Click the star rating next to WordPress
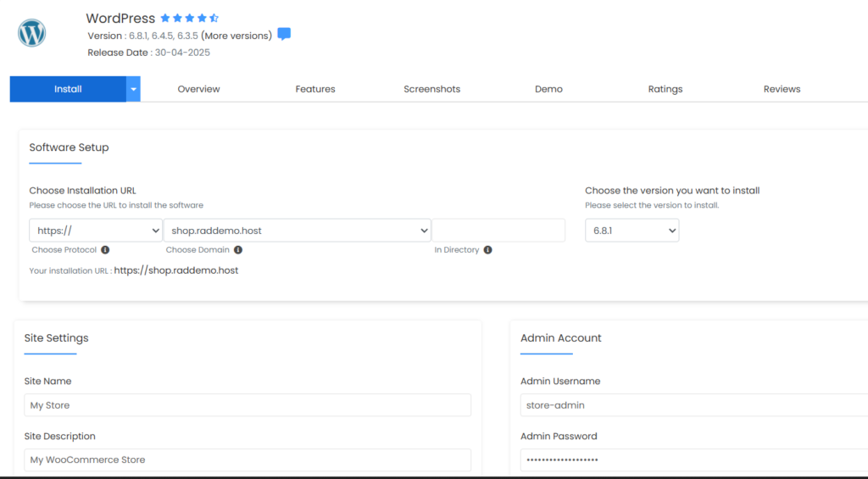The height and width of the screenshot is (479, 868). point(189,18)
